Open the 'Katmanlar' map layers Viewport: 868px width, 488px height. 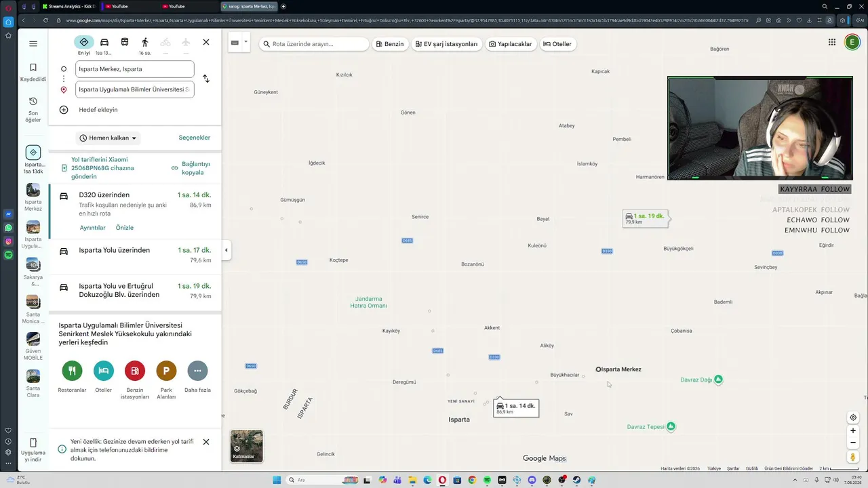point(247,446)
